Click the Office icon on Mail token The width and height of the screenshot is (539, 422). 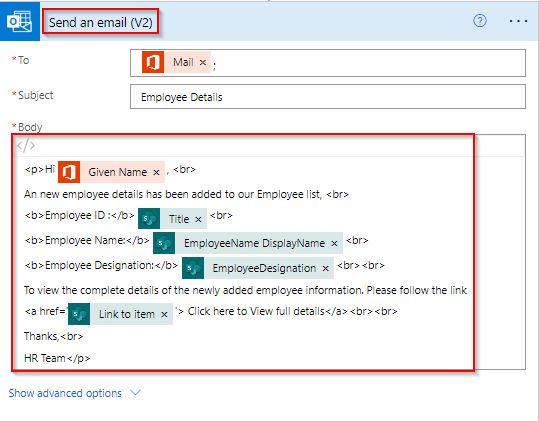pyautogui.click(x=153, y=62)
